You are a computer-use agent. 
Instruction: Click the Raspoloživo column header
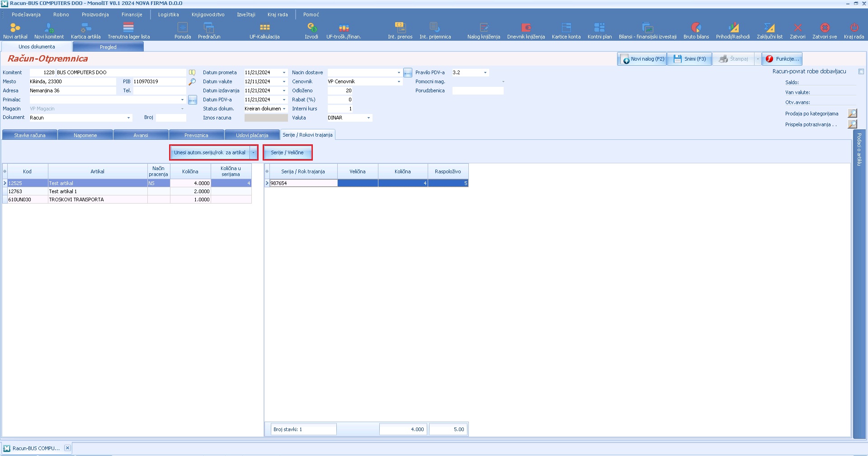pos(448,171)
